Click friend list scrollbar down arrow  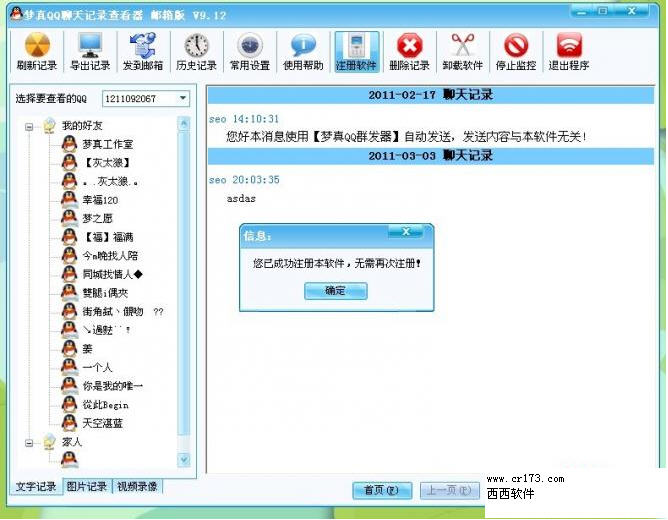coord(184,460)
